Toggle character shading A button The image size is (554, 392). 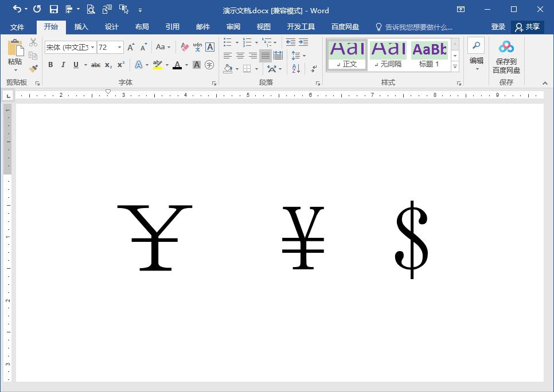coord(197,65)
